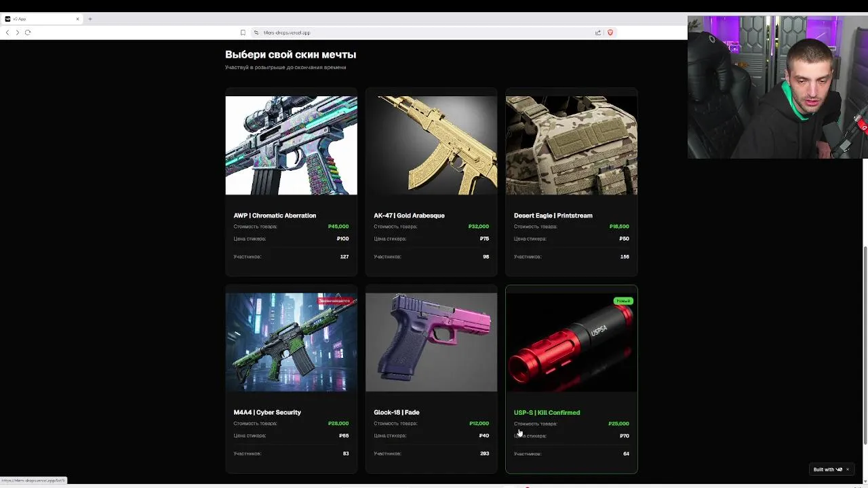
Task: Go back using the browser back arrow
Action: pyautogui.click(x=7, y=33)
